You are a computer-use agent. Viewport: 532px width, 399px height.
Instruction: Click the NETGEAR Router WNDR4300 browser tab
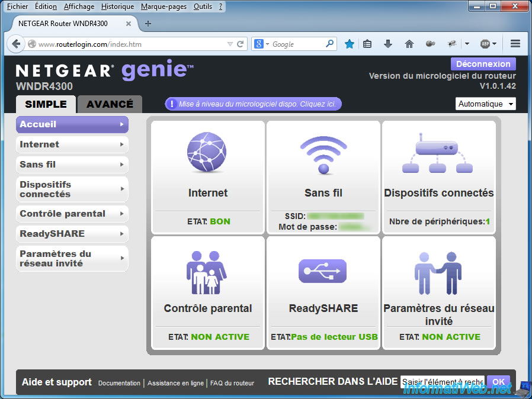[x=75, y=24]
